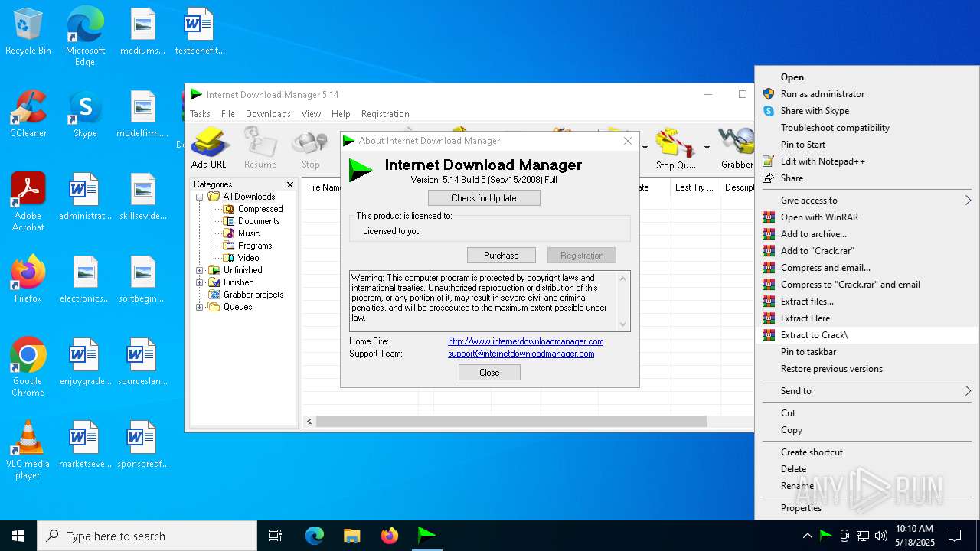Select the Grabber projects item

pos(253,295)
